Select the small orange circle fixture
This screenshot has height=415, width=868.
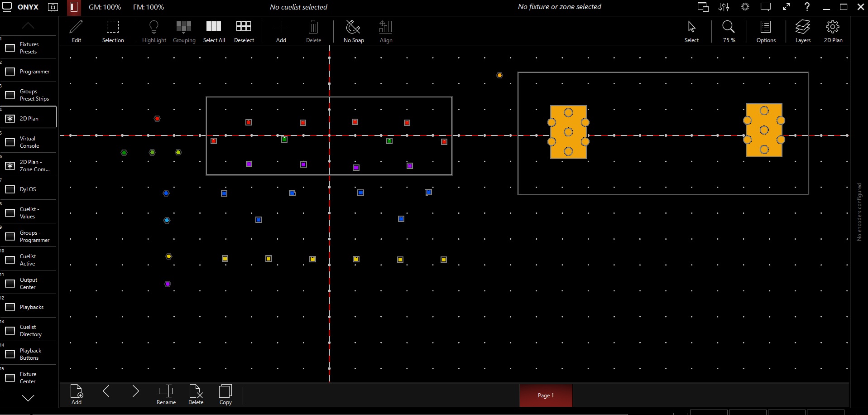coord(499,75)
